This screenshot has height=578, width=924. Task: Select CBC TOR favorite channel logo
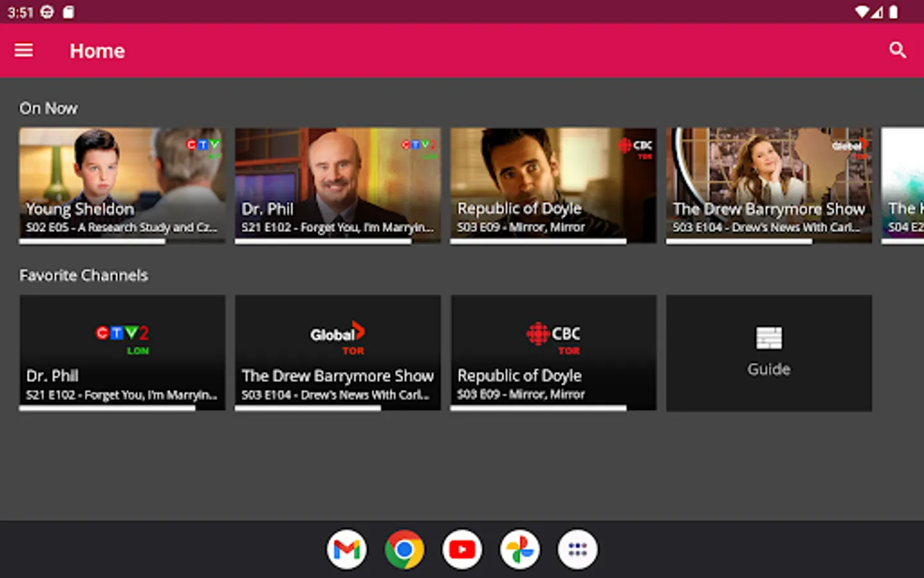point(553,338)
